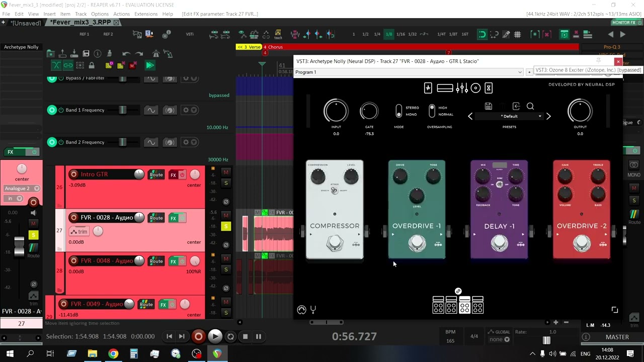Import a preset with the import icon

coord(516,106)
